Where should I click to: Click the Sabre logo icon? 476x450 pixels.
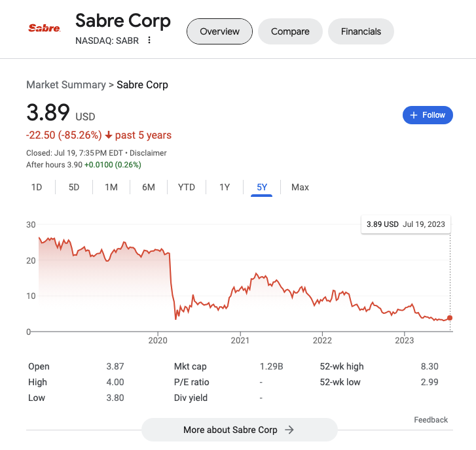tap(45, 28)
